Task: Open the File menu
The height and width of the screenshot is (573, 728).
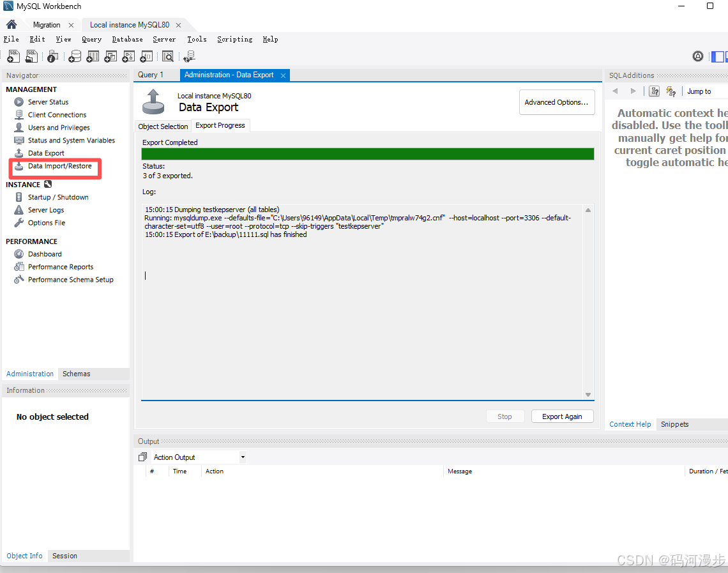Action: [11, 39]
